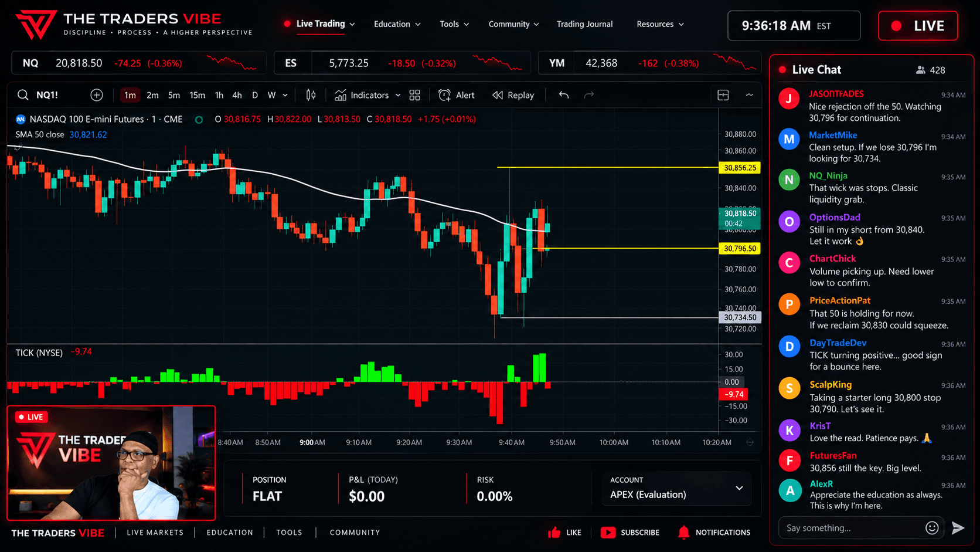Click the NQ1! symbol name
Screen dimensions: 980x552
(x=47, y=95)
